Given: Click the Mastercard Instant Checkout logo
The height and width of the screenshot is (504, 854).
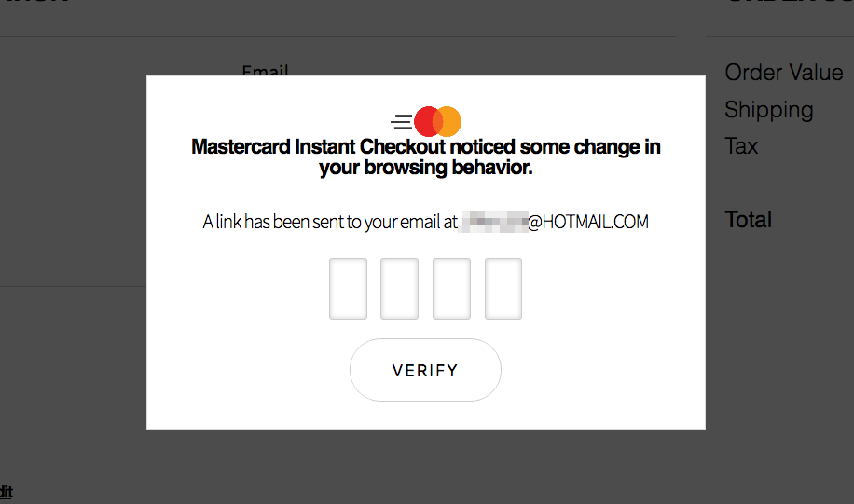Looking at the screenshot, I should 426,121.
